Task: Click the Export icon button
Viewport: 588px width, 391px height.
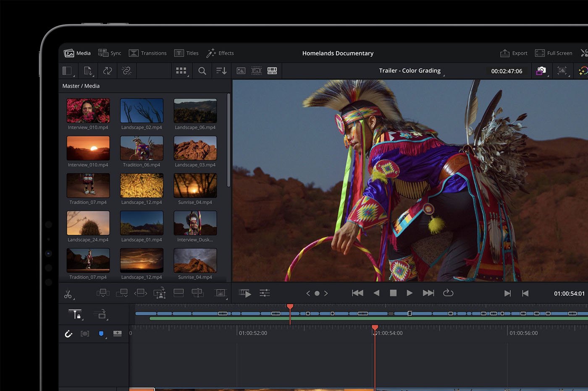Action: coord(514,53)
